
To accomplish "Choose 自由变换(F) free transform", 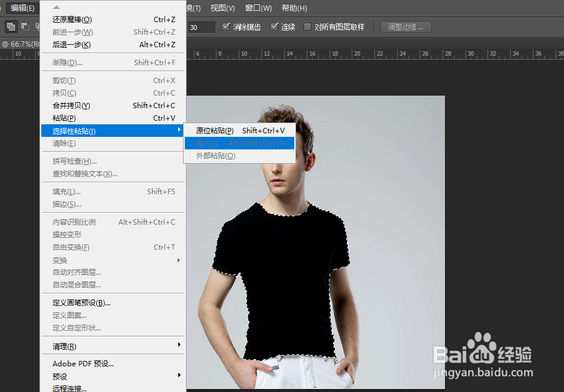I will pyautogui.click(x=113, y=247).
